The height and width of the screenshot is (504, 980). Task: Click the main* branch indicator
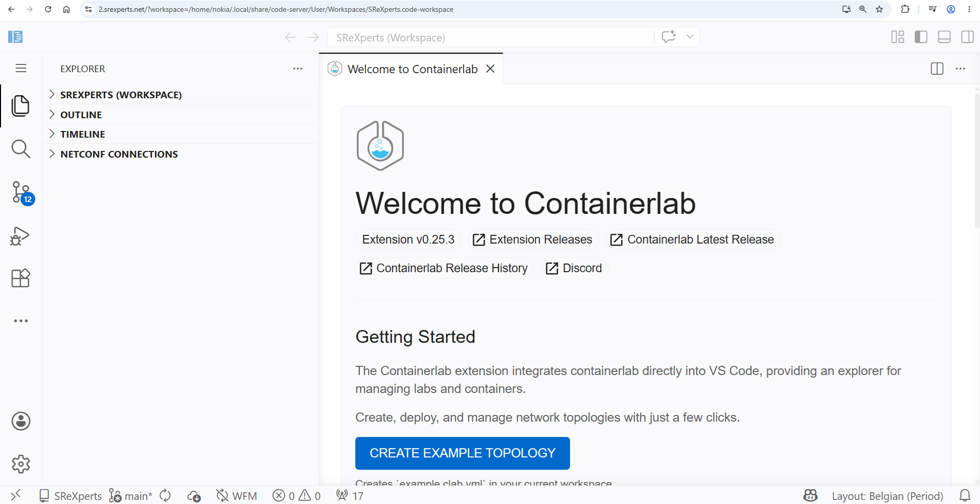(131, 496)
